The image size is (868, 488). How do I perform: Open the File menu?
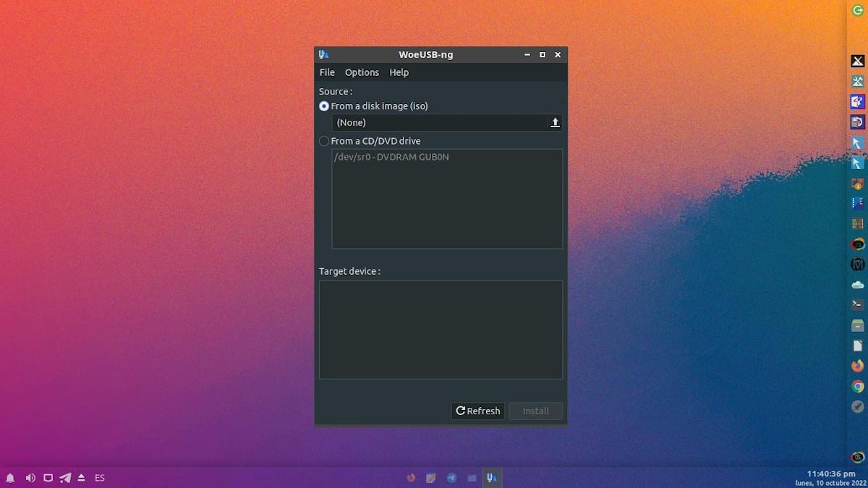tap(326, 72)
